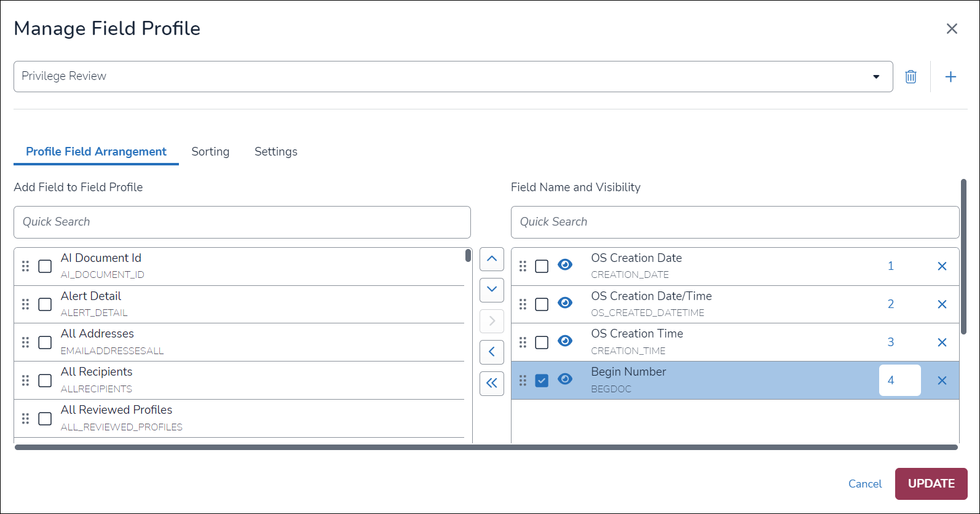980x514 pixels.
Task: Switch to Profile Field Arrangement tab
Action: [x=96, y=152]
